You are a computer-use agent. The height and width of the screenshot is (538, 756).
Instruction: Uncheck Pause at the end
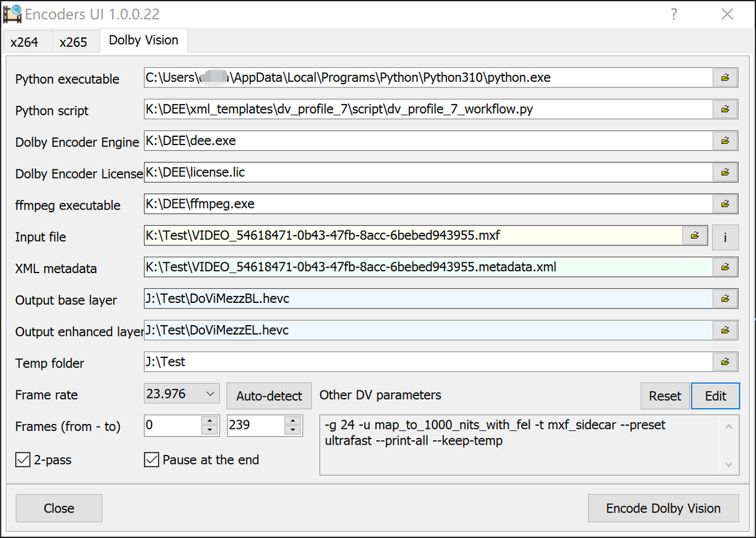click(152, 459)
